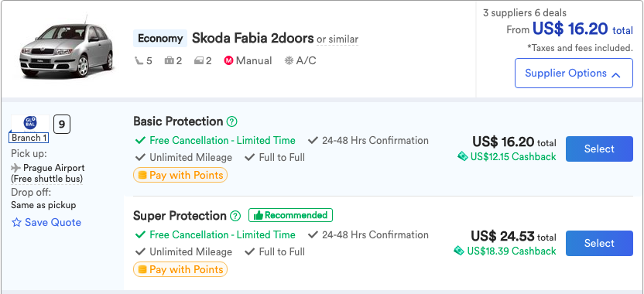Collapse the Supplier Options expander
Viewport: 644px width, 294px height.
(574, 73)
